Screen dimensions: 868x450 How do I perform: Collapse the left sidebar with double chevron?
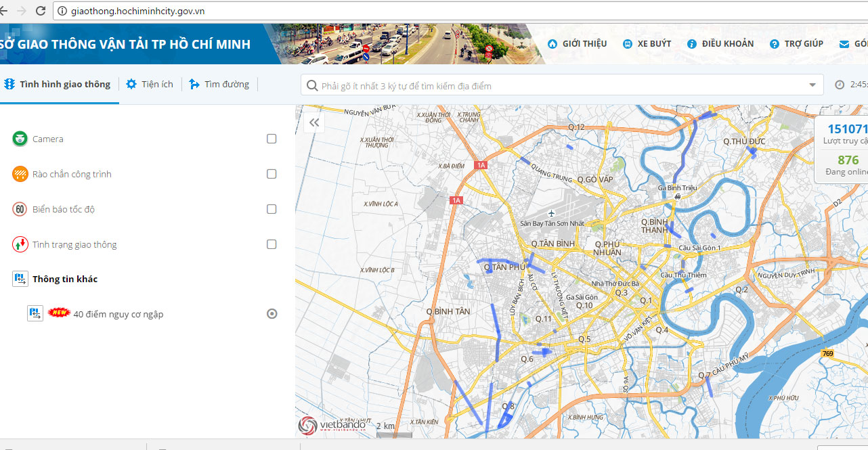(x=314, y=122)
